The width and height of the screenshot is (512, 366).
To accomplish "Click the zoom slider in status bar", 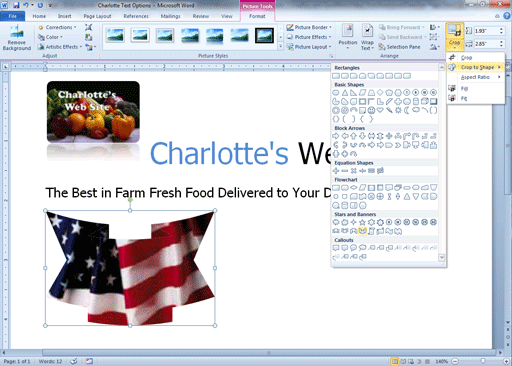I will [x=483, y=361].
